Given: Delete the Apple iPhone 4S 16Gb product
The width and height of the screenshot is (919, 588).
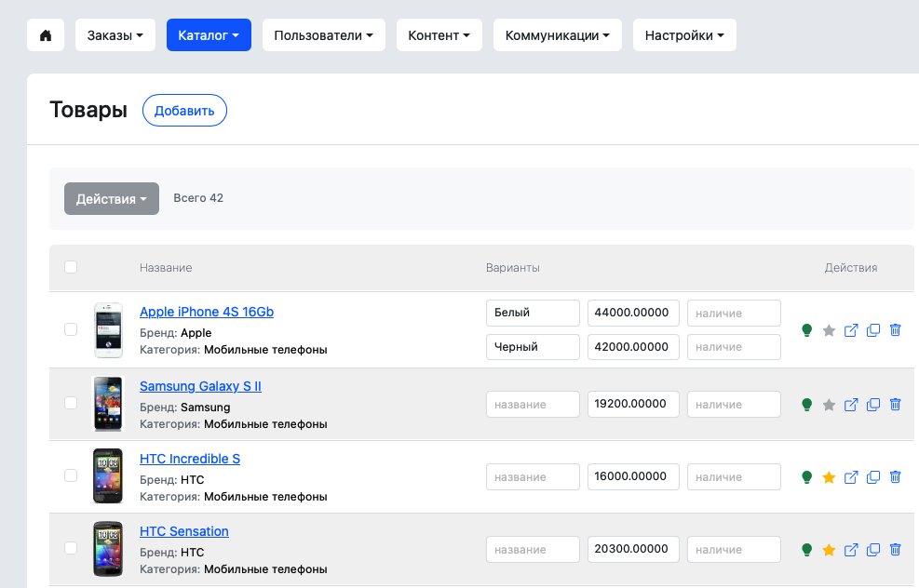Looking at the screenshot, I should (x=896, y=330).
